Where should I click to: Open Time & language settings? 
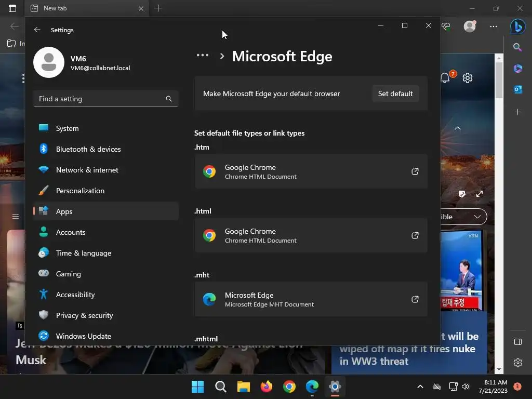pos(106,253)
